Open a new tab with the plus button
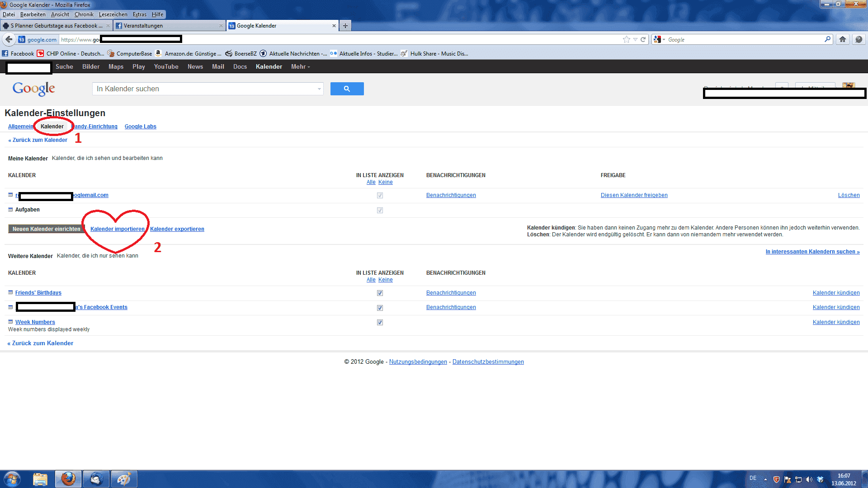The image size is (868, 488). (345, 26)
